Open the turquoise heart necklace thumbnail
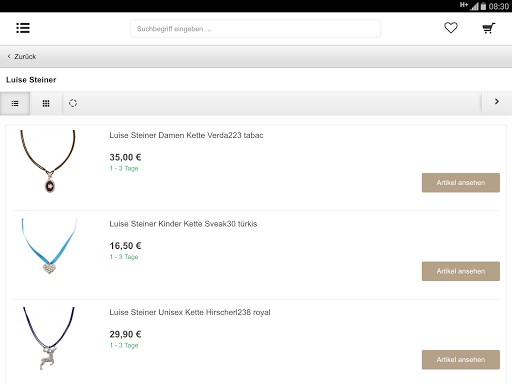 click(x=49, y=246)
